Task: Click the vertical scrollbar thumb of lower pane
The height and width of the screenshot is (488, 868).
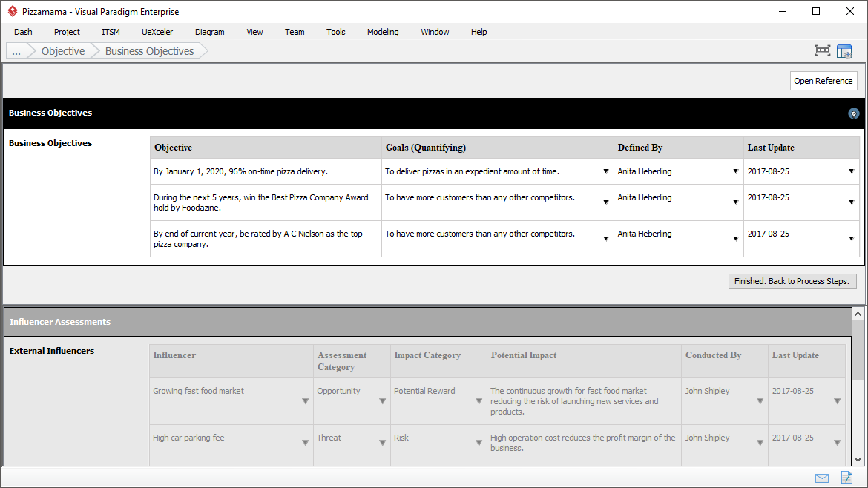Action: (x=858, y=349)
